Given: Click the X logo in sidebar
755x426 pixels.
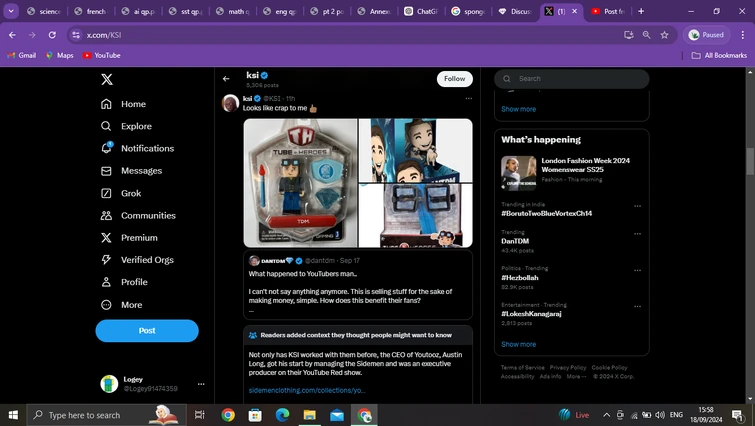Looking at the screenshot, I should point(107,79).
